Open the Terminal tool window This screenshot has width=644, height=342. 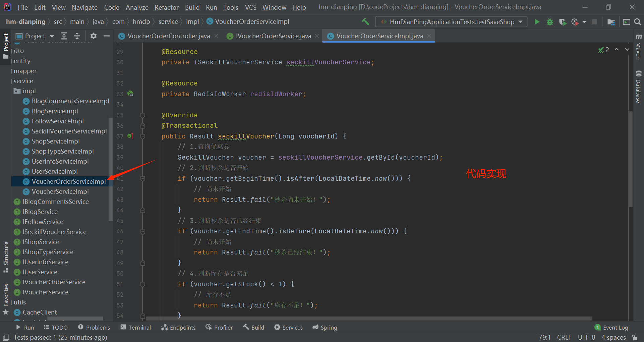pos(136,327)
